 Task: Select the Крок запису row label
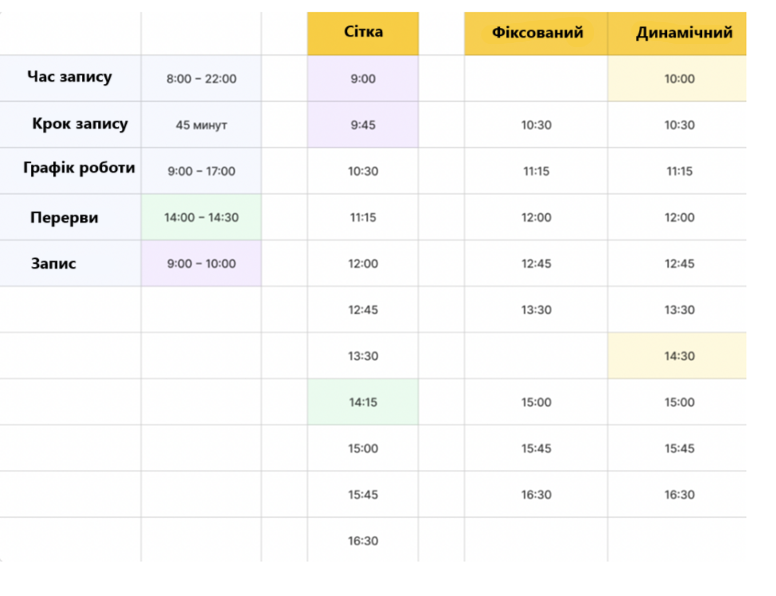(80, 124)
